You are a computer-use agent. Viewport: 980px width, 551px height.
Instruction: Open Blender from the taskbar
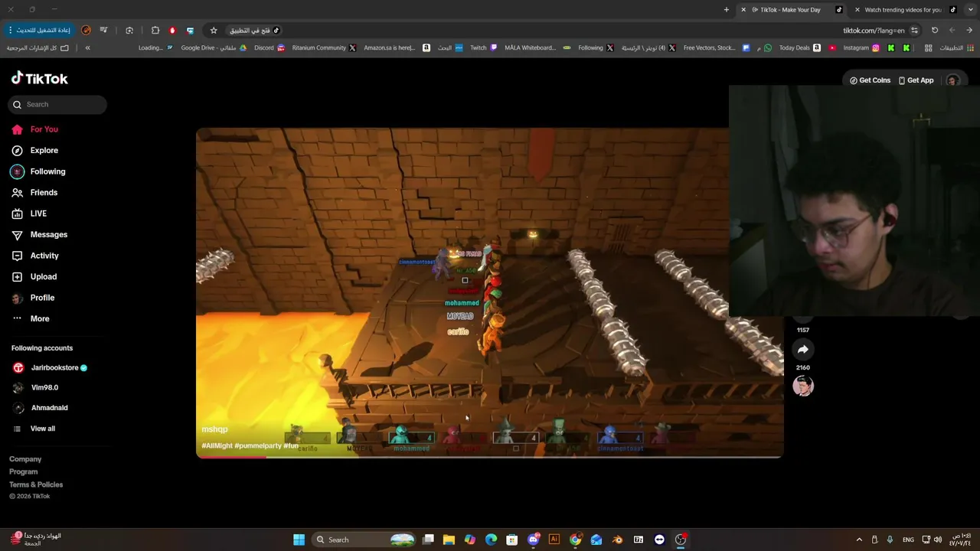point(617,540)
